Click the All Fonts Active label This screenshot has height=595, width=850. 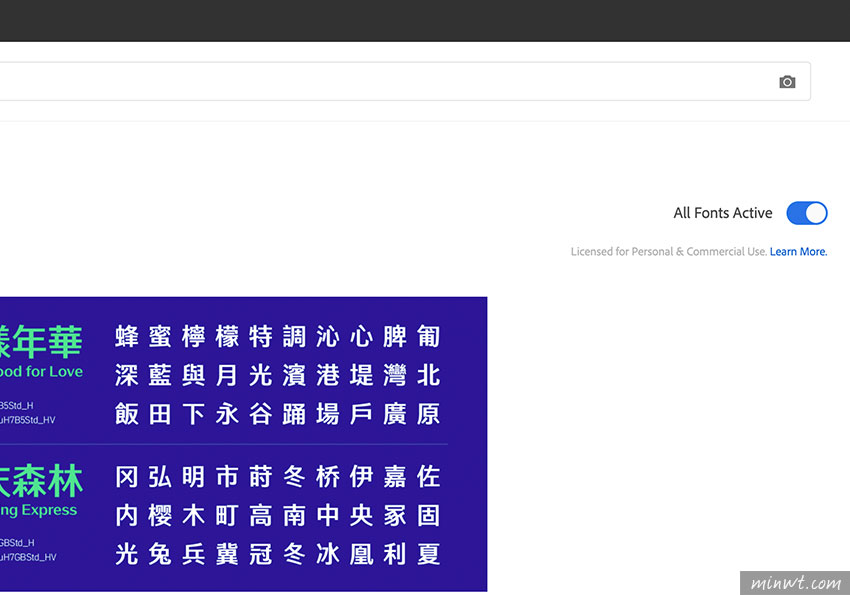(722, 213)
